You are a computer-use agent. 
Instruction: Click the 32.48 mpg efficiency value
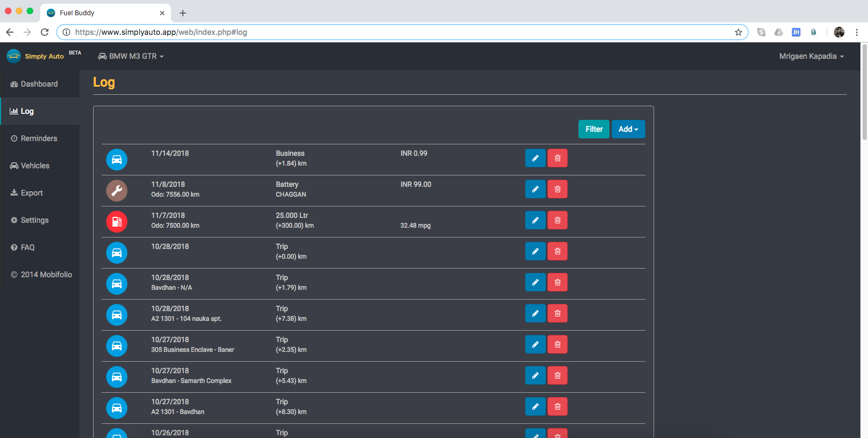tap(415, 226)
